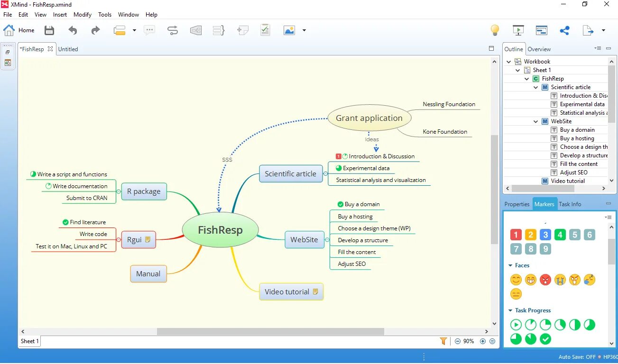Export the mind map
This screenshot has width=618, height=364.
coord(588,30)
